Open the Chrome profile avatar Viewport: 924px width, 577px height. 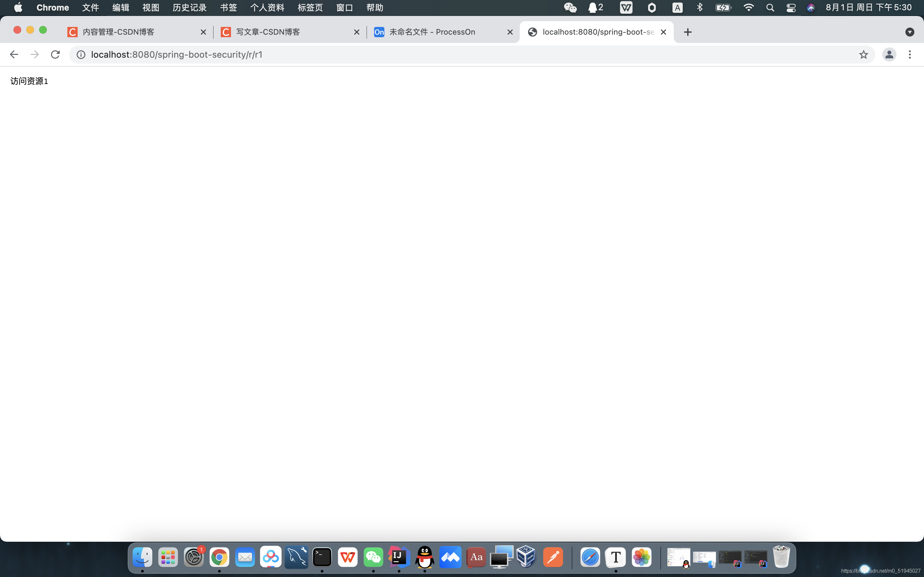point(889,54)
